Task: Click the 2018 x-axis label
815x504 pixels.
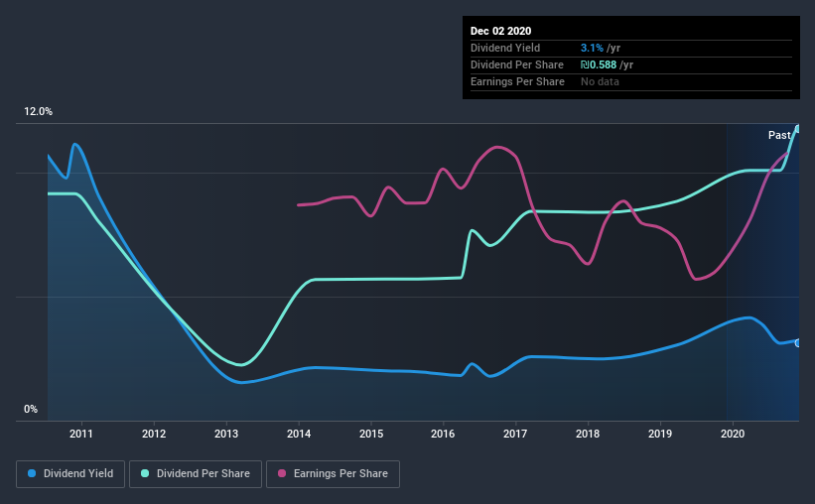Action: (588, 434)
